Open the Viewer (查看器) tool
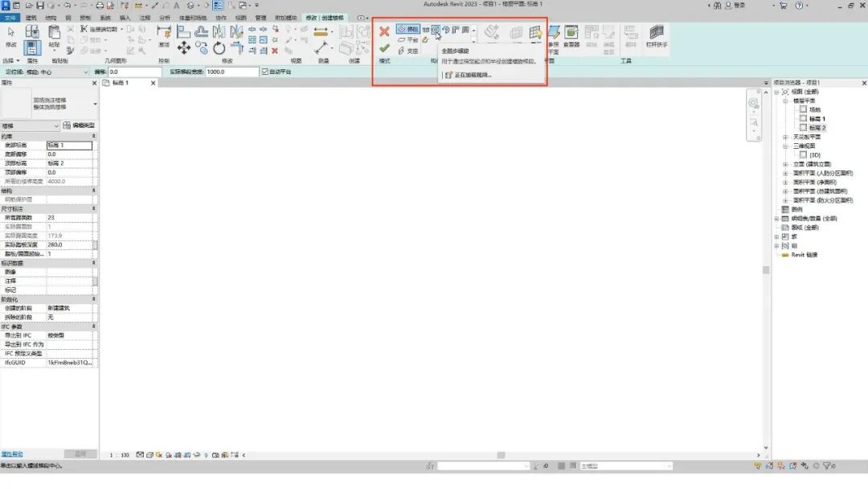Screen dimensions: 868x489 tap(571, 35)
